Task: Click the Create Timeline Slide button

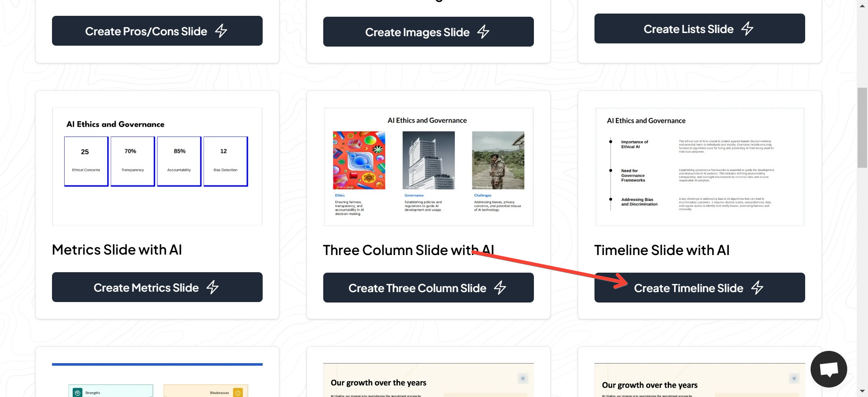Action: [699, 288]
